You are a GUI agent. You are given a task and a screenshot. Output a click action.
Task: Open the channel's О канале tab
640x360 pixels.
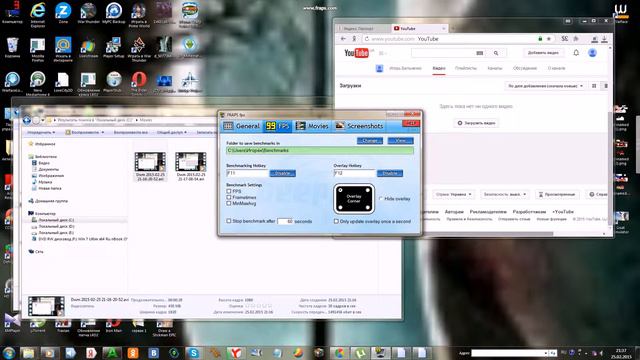coord(556,68)
